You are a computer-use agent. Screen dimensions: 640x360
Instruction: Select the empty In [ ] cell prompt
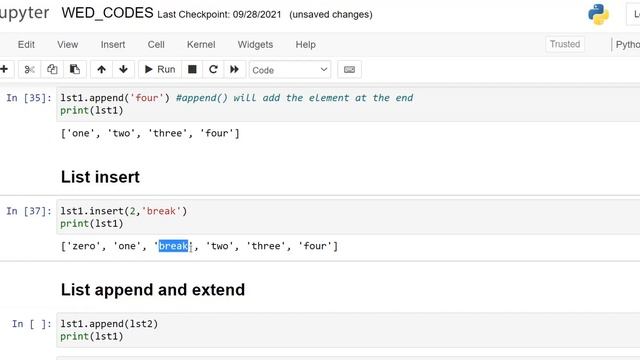click(x=32, y=324)
